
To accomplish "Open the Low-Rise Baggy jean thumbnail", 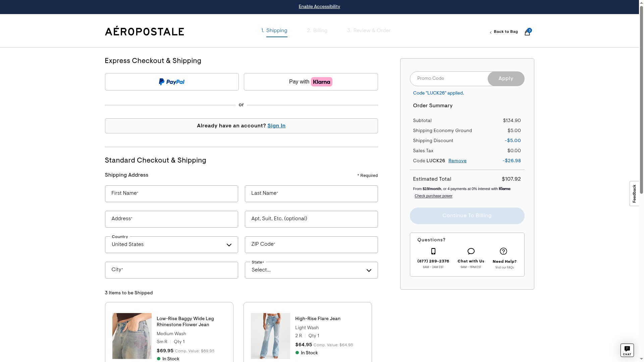I will [132, 336].
